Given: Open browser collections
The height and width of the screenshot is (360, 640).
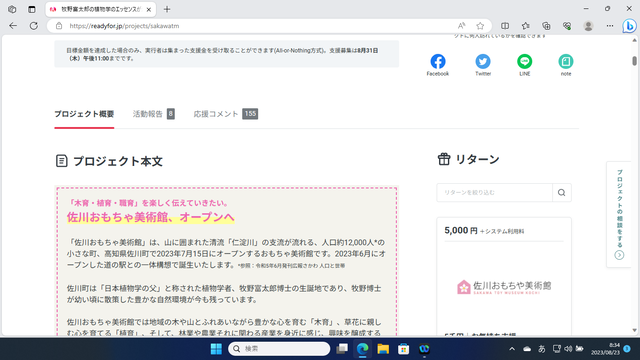Looking at the screenshot, I should pos(546,26).
